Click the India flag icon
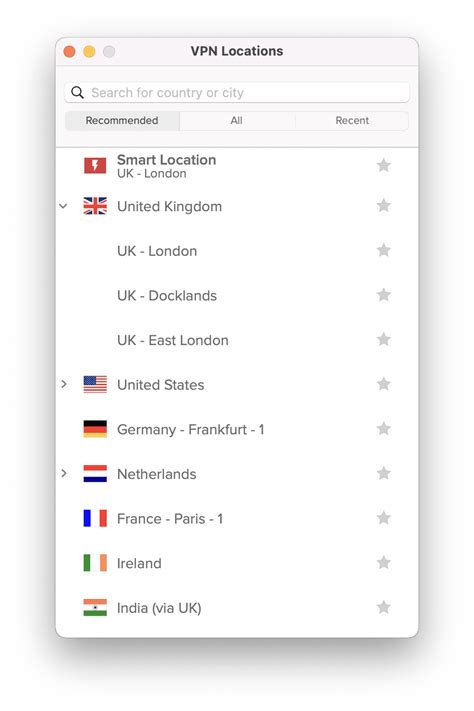The width and height of the screenshot is (474, 711). [x=95, y=608]
